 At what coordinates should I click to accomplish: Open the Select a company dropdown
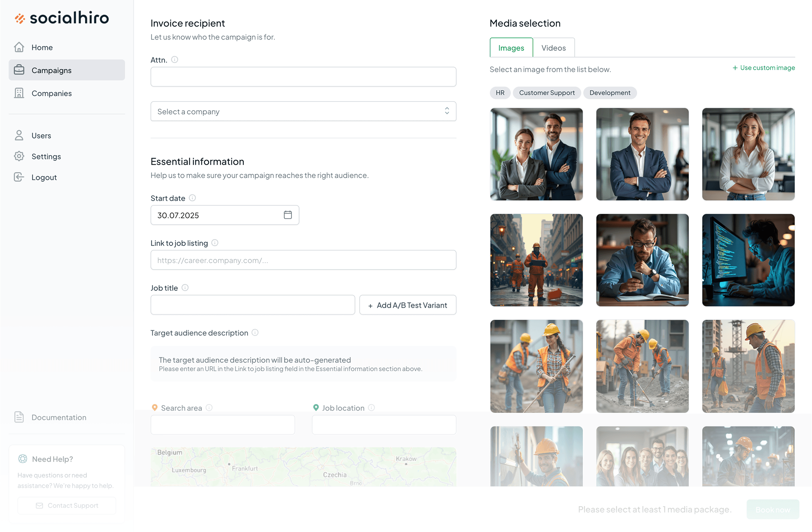click(303, 112)
